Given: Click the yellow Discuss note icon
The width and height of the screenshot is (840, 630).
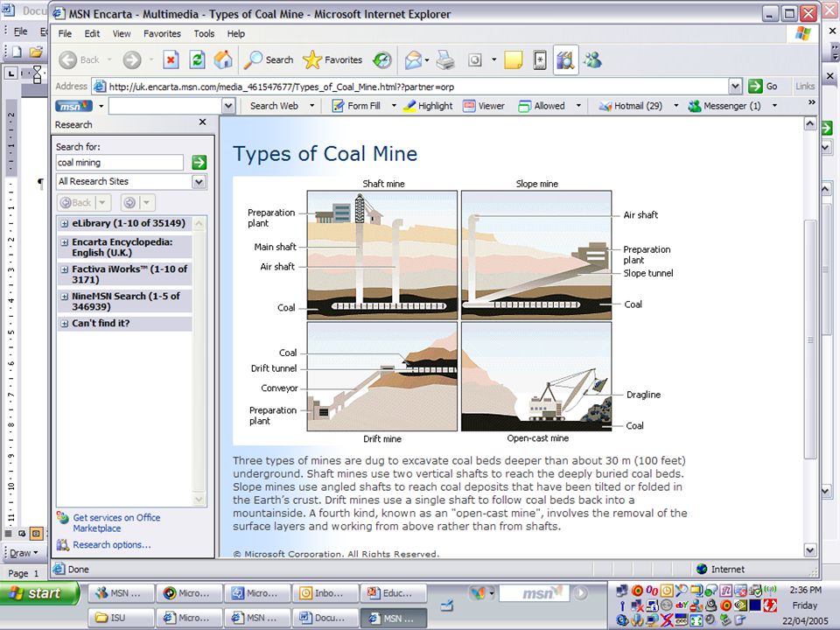Looking at the screenshot, I should 514,60.
